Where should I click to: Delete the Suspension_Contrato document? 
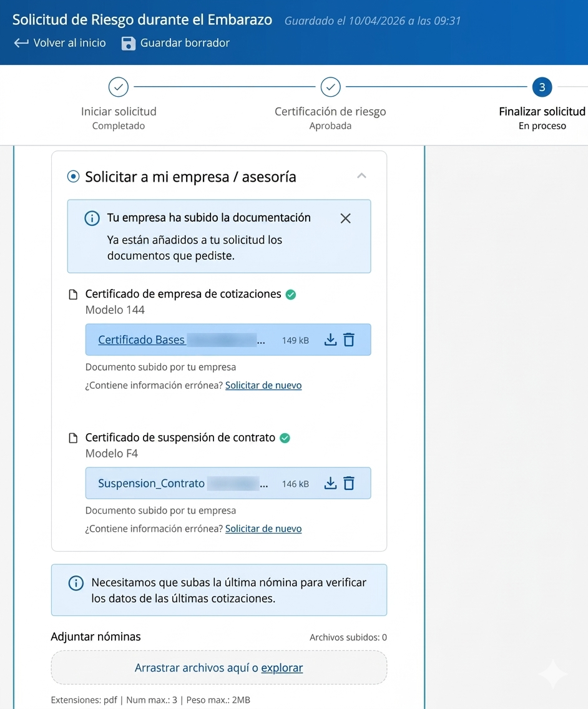pyautogui.click(x=349, y=483)
